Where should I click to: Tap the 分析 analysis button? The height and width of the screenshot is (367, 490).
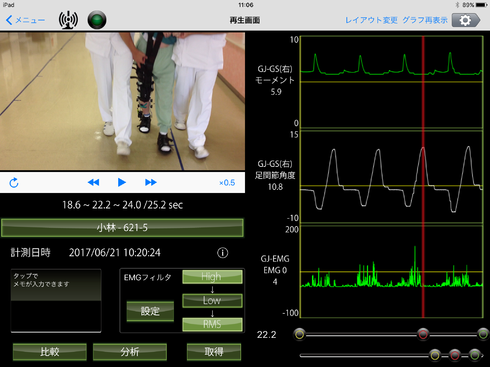click(130, 352)
